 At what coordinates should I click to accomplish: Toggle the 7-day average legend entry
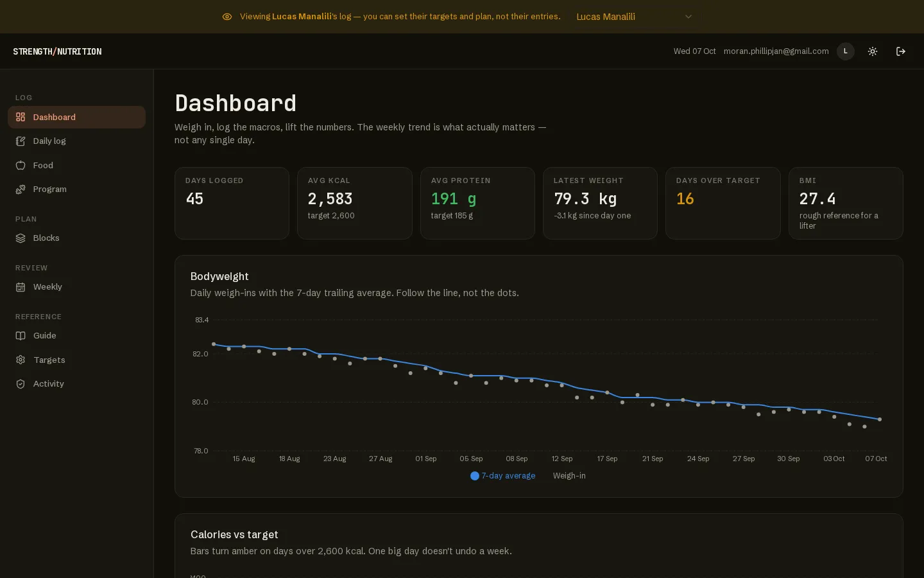pyautogui.click(x=502, y=476)
